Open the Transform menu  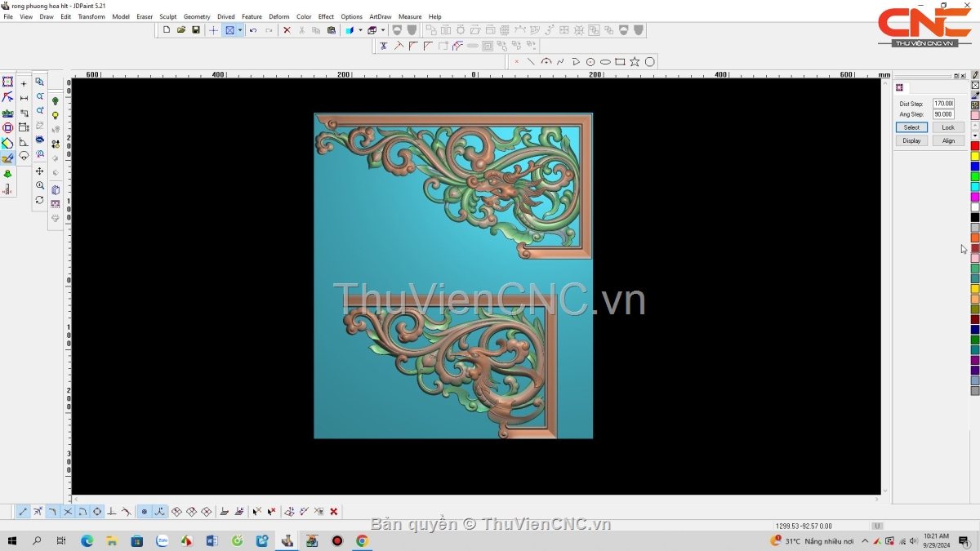click(91, 16)
